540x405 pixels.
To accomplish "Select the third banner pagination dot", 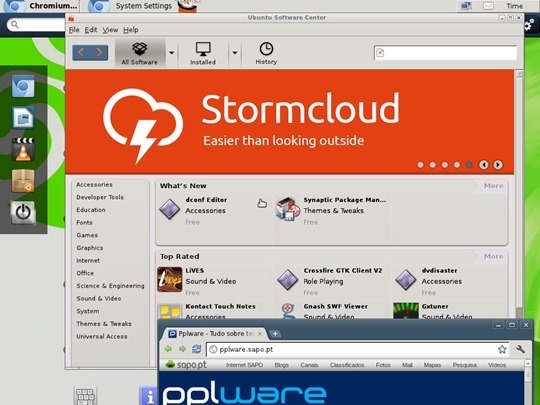I will [445, 165].
